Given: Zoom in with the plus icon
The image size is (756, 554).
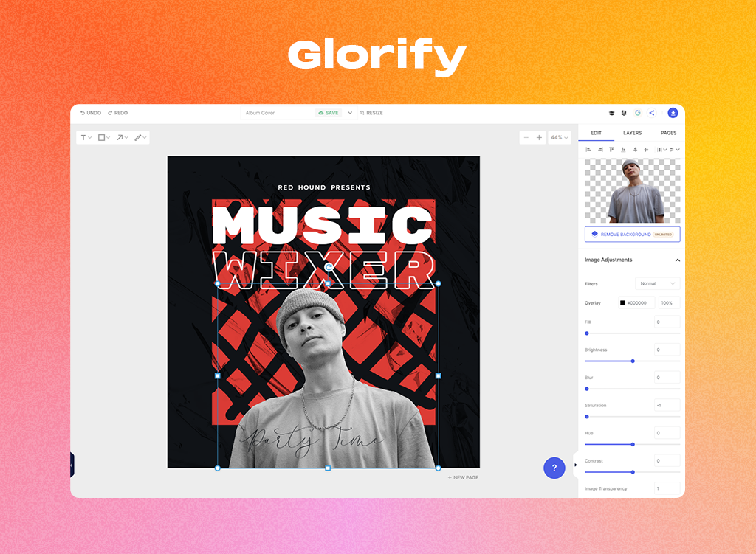Looking at the screenshot, I should tap(539, 138).
